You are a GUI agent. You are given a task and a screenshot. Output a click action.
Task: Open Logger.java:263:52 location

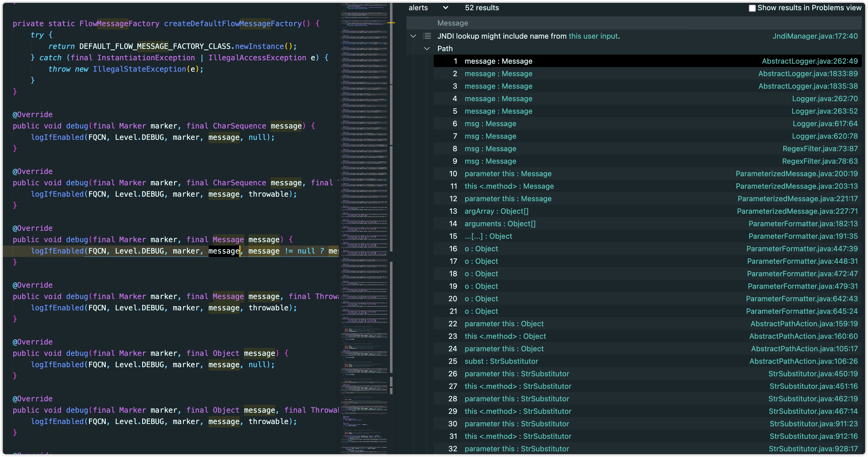pyautogui.click(x=824, y=111)
